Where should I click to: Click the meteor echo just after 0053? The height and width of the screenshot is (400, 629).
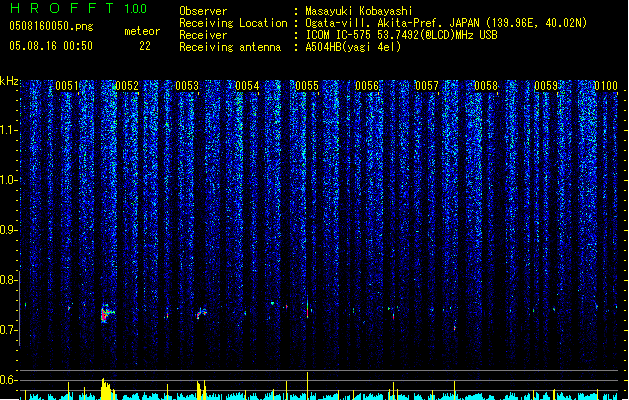pos(201,313)
